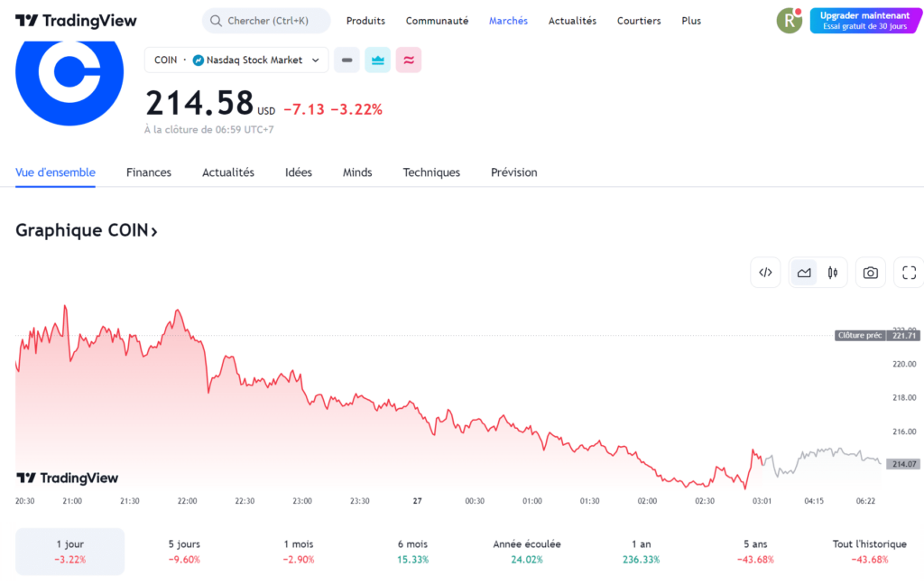Open the chart in fullscreen mode
Viewport: 924px width, 585px height.
click(x=908, y=272)
